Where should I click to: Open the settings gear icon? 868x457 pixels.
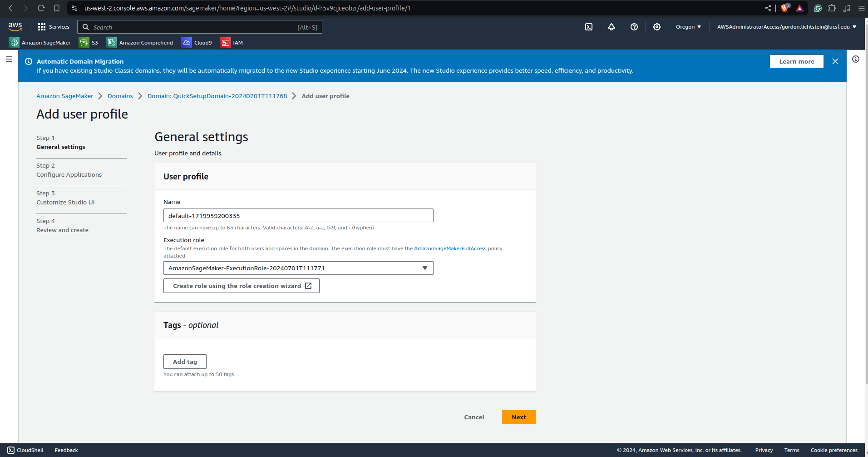(x=657, y=27)
